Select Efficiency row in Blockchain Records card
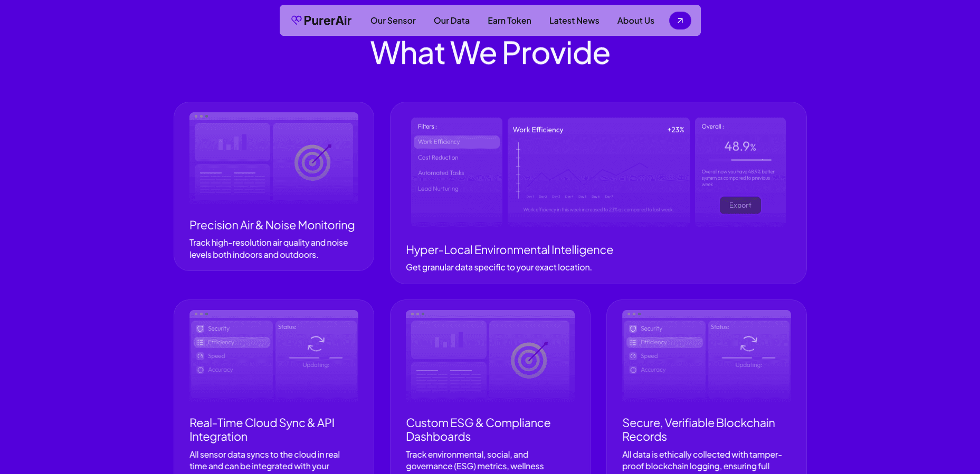Viewport: 980px width, 474px height. [665, 342]
